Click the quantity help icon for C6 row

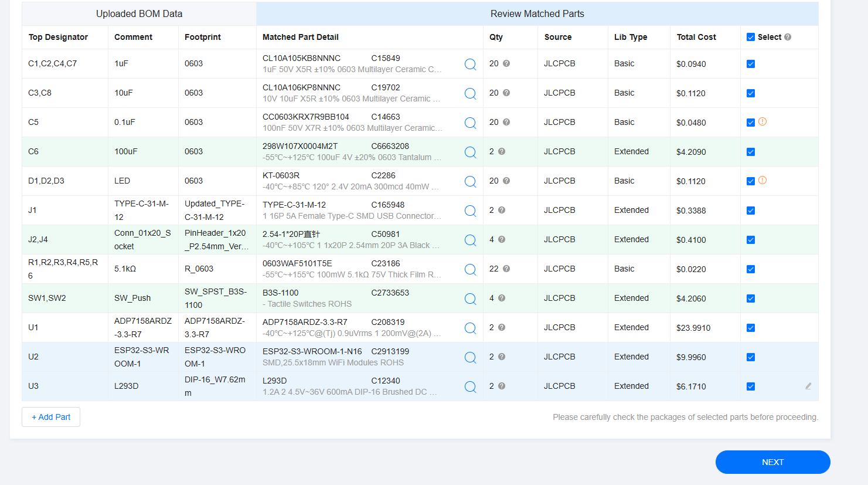tap(502, 151)
